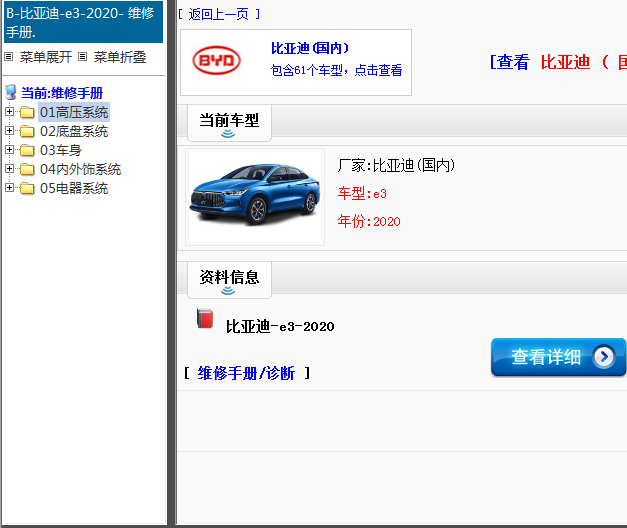Click the BYD logo image

(x=216, y=60)
